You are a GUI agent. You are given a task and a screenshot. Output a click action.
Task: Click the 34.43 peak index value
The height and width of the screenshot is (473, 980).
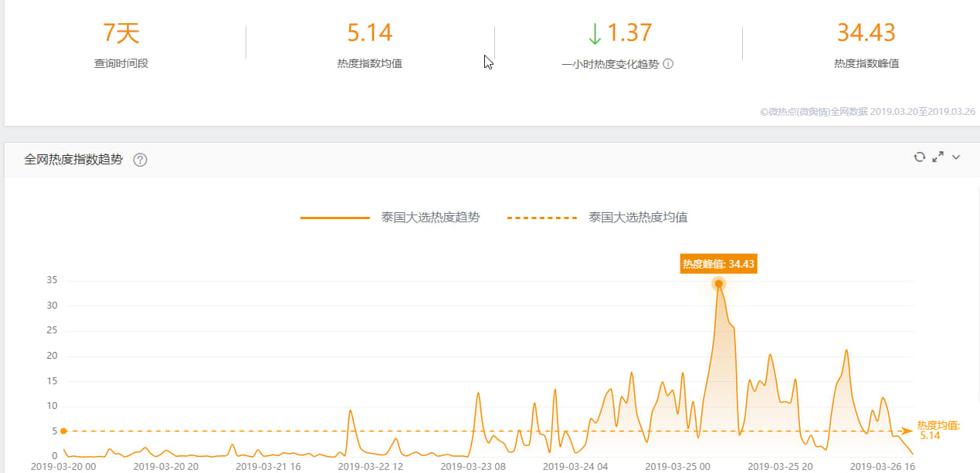coord(866,33)
